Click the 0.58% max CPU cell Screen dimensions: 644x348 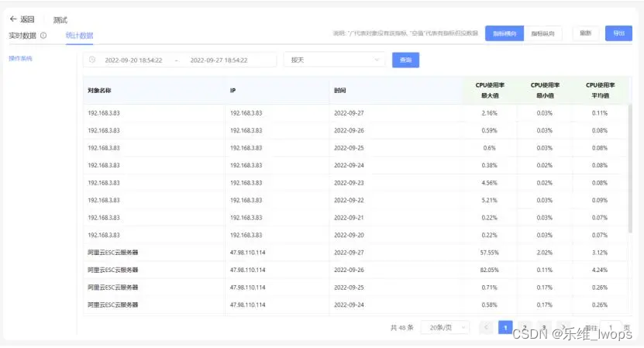[x=490, y=305]
